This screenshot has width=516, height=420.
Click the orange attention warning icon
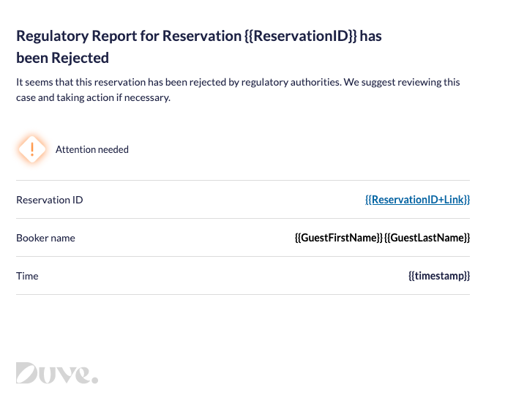coord(31,149)
